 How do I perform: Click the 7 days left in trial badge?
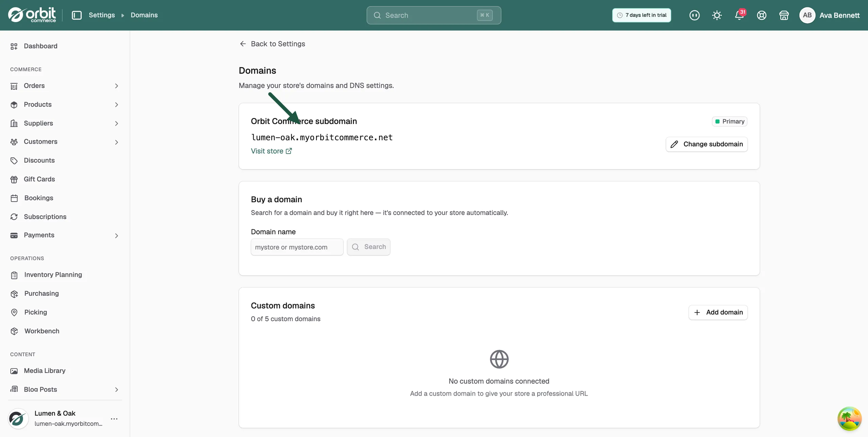click(x=642, y=15)
